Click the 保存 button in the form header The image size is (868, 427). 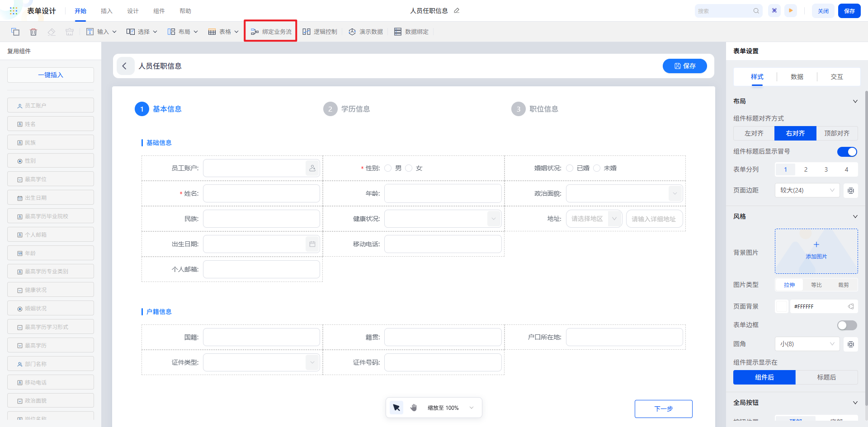(x=685, y=66)
